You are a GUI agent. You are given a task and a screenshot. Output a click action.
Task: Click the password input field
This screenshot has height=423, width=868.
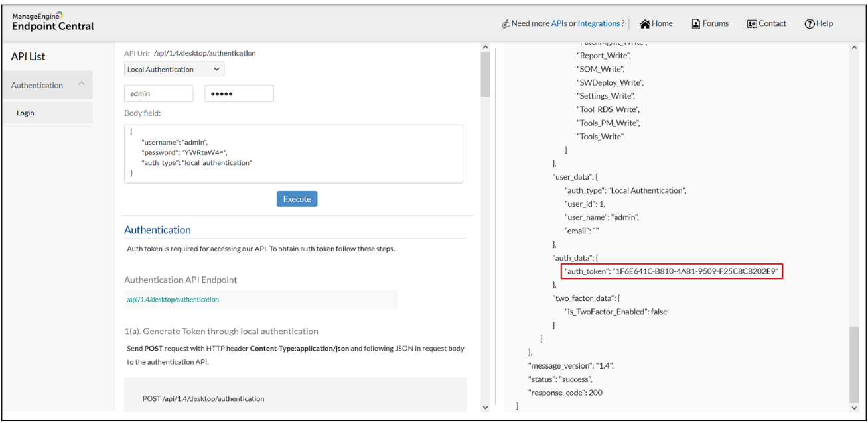pos(239,93)
